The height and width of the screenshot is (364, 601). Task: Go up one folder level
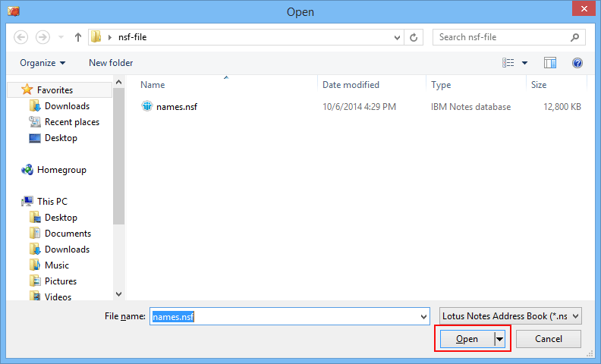point(78,37)
